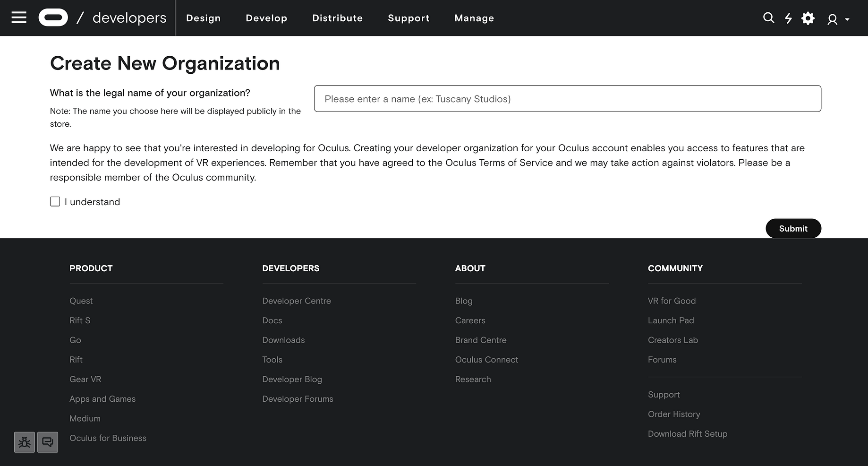Open the footer Support link
This screenshot has width=868, height=466.
click(664, 395)
